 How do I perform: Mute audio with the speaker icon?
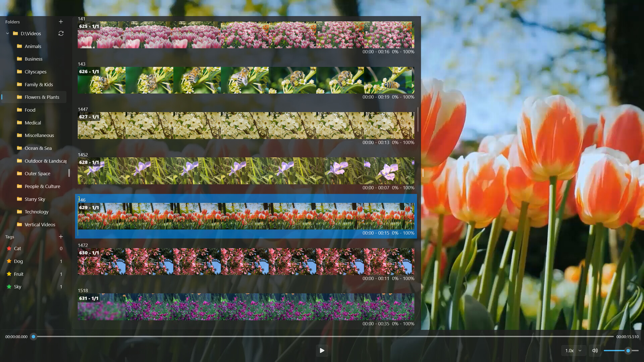[x=595, y=351]
